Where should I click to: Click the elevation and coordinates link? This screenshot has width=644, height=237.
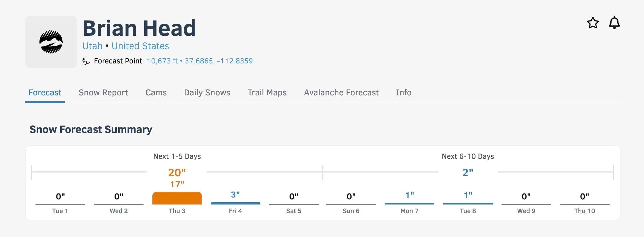click(x=199, y=61)
